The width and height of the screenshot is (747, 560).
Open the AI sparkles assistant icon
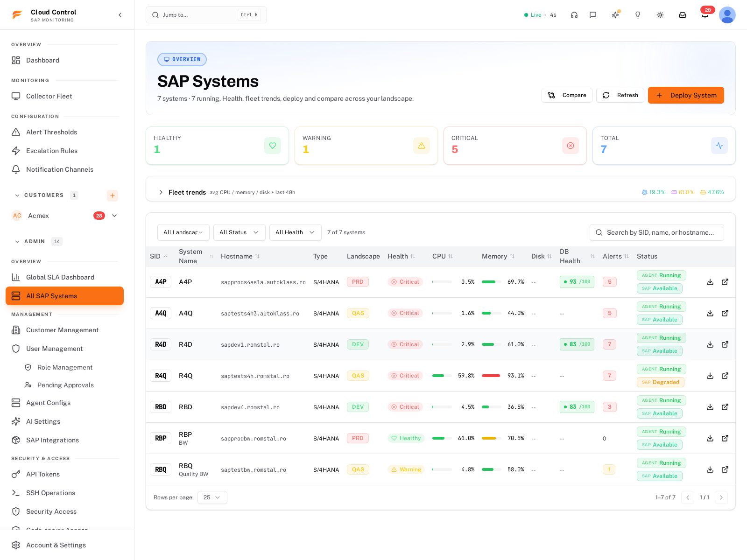[615, 15]
